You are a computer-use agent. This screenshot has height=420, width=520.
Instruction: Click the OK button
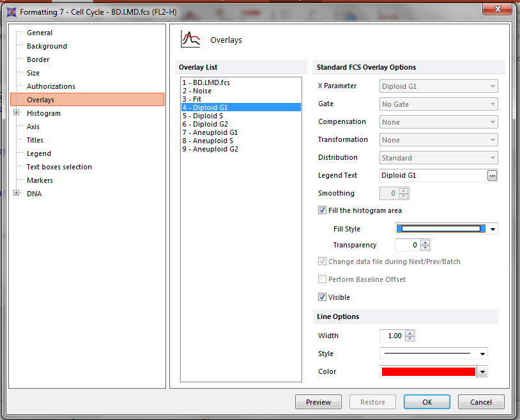tap(427, 402)
